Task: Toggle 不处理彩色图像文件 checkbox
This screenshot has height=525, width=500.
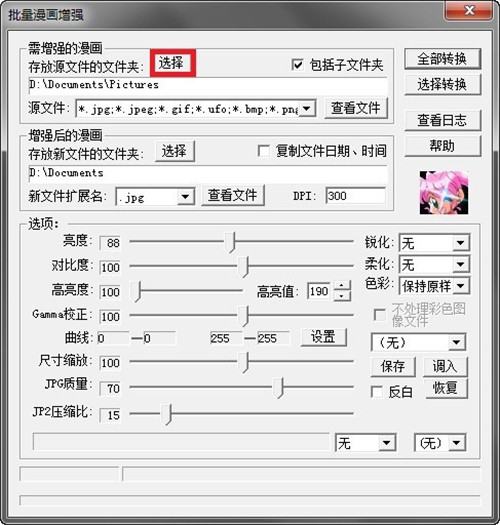Action: (379, 315)
